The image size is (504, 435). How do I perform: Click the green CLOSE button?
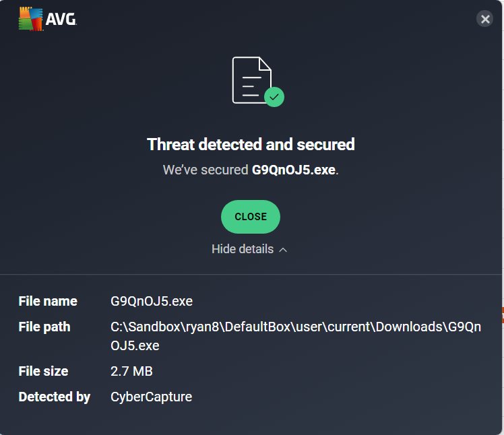click(x=251, y=217)
